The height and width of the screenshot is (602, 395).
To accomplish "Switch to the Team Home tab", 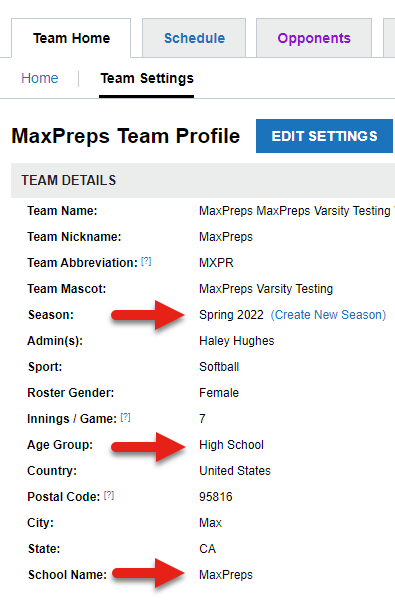I will (x=71, y=38).
